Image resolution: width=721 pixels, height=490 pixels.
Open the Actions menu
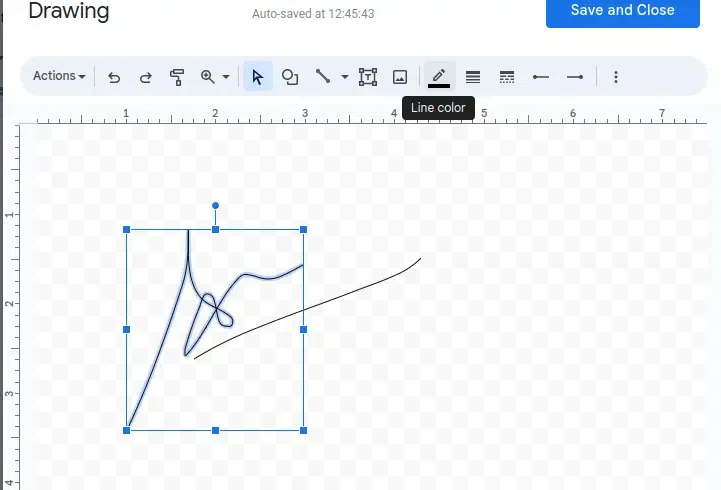[59, 76]
